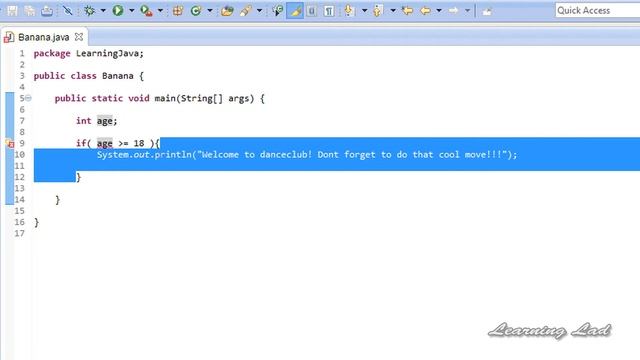This screenshot has height=360, width=640.
Task: Click the Last Edit Location cursor icon
Action: coord(278,11)
